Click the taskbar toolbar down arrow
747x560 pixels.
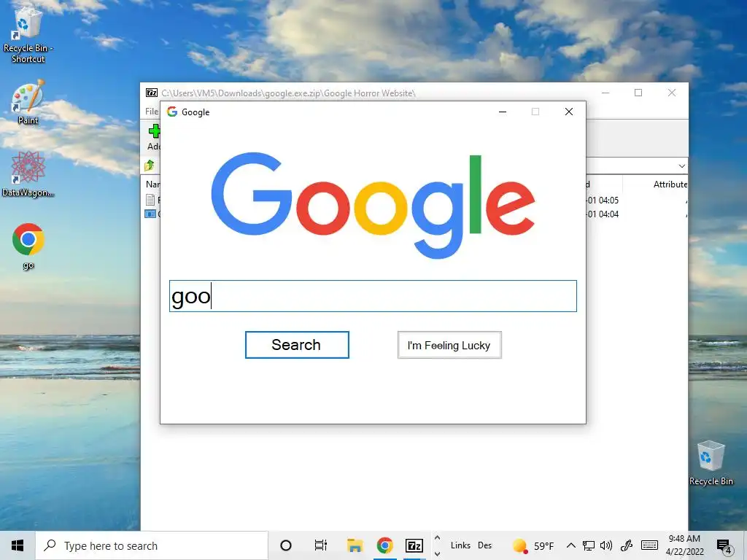[438, 553]
